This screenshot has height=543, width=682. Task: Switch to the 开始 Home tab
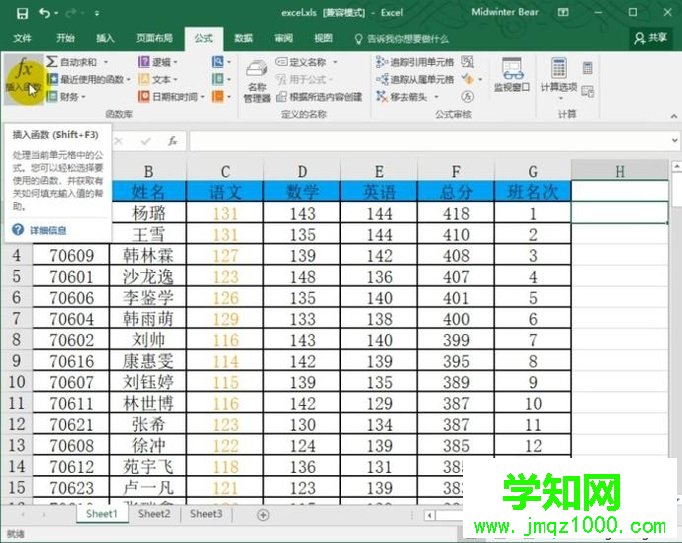(x=65, y=38)
